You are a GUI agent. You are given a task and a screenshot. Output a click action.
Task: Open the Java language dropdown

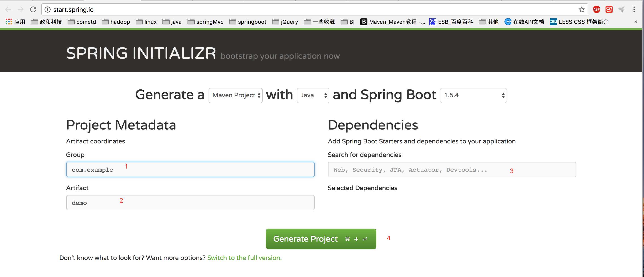[313, 95]
